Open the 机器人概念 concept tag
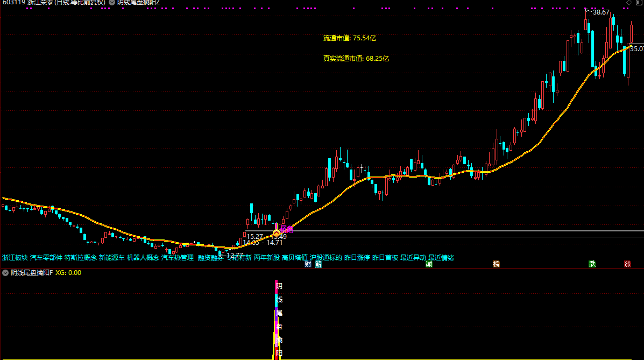This screenshot has width=644, height=360. [143, 258]
